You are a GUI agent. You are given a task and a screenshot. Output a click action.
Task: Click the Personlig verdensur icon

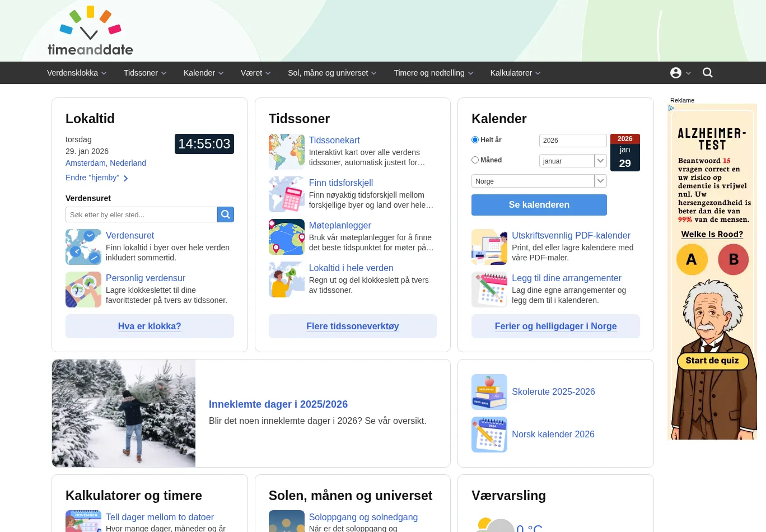[83, 290]
